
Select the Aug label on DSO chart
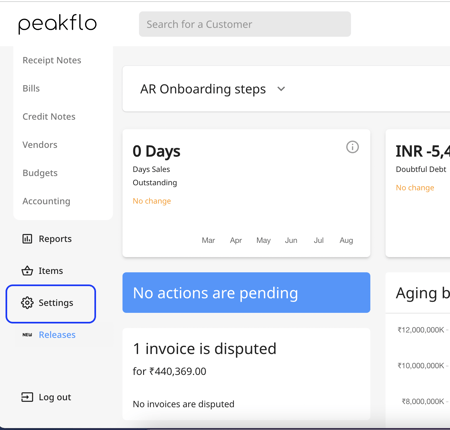point(346,240)
